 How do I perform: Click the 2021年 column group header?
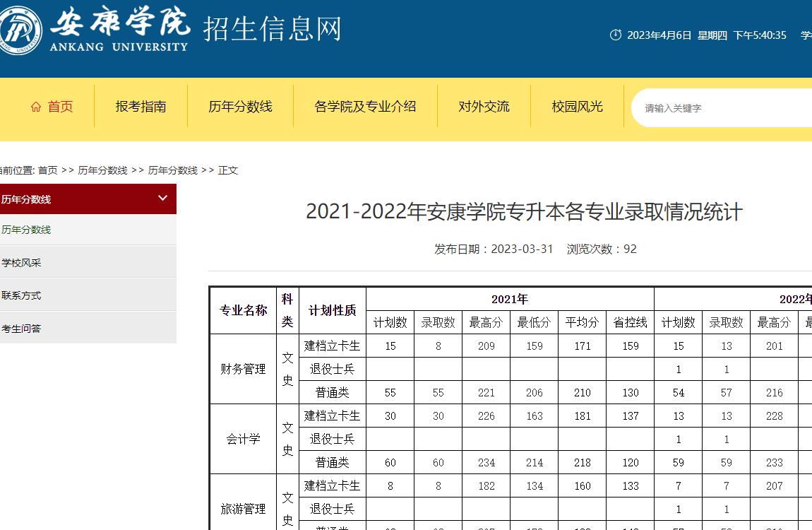[x=510, y=299]
